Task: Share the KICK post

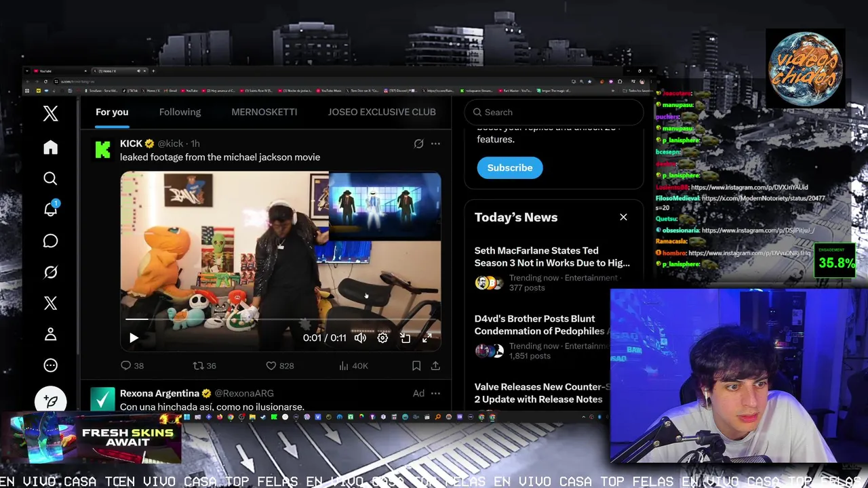Action: (435, 365)
